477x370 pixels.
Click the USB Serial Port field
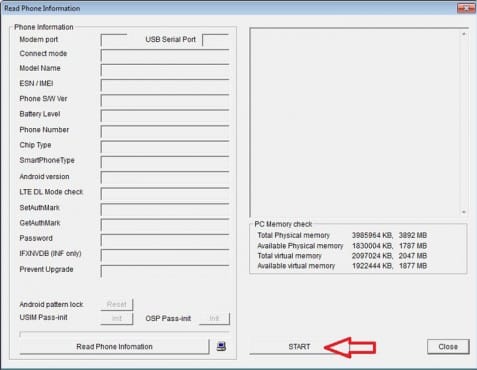click(x=216, y=40)
